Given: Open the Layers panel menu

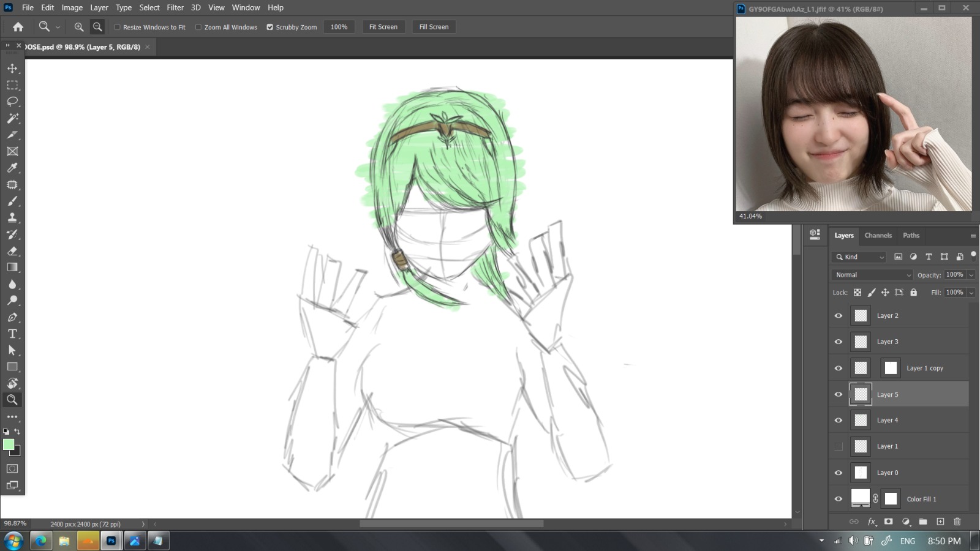Looking at the screenshot, I should coord(973,236).
